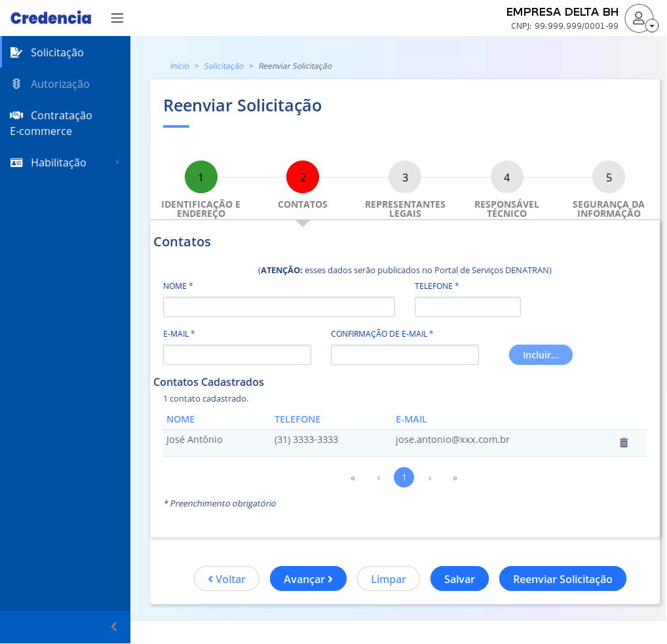
Task: Click the Credencia logo
Action: [x=51, y=18]
